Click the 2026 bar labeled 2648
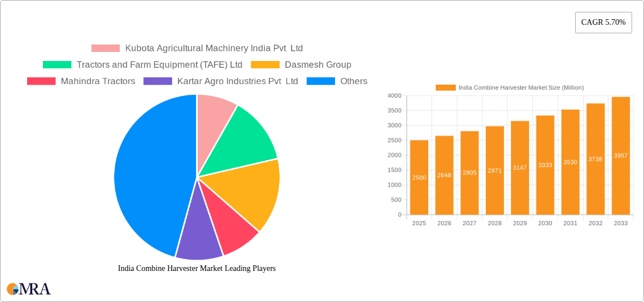Image resolution: width=644 pixels, height=302 pixels. (445, 175)
